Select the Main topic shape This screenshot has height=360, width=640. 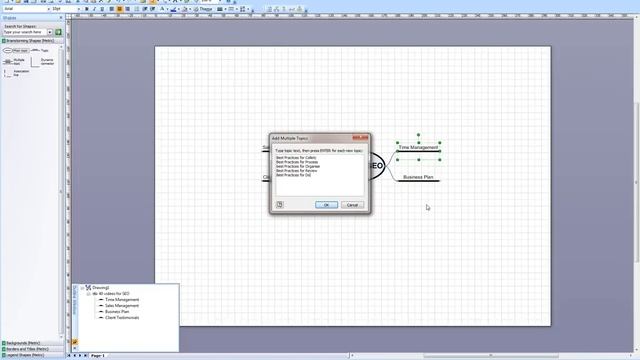point(16,51)
